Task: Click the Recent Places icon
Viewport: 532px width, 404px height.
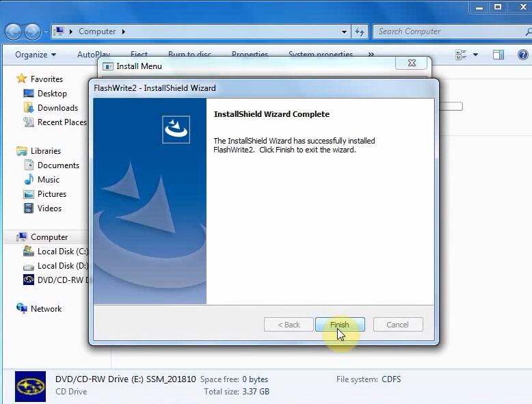Action: coord(29,122)
